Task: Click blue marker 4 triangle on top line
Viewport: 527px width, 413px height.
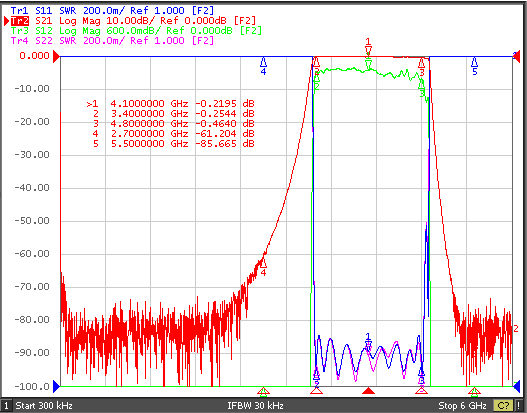Action: click(x=263, y=63)
